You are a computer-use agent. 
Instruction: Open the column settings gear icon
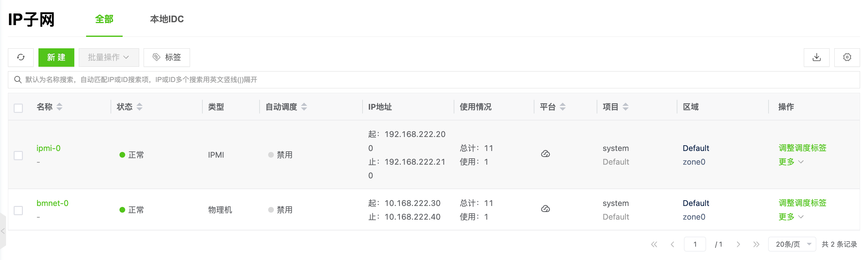click(847, 57)
